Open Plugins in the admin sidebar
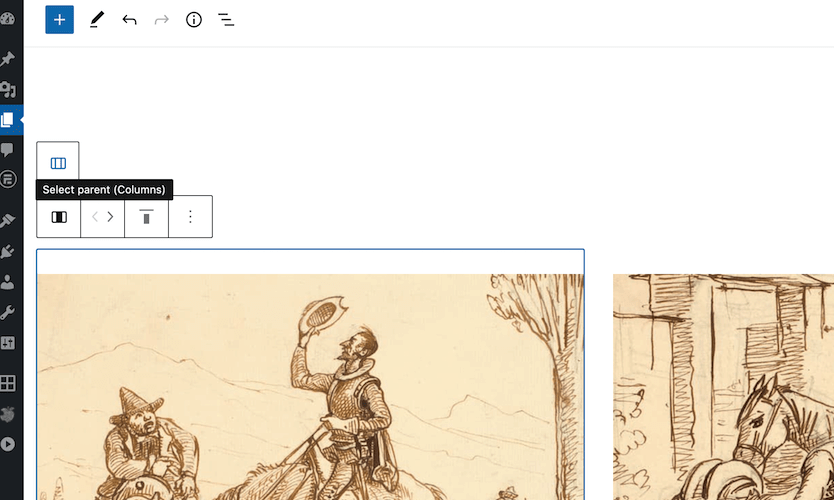Screen dimensions: 834x500 (x=7, y=251)
